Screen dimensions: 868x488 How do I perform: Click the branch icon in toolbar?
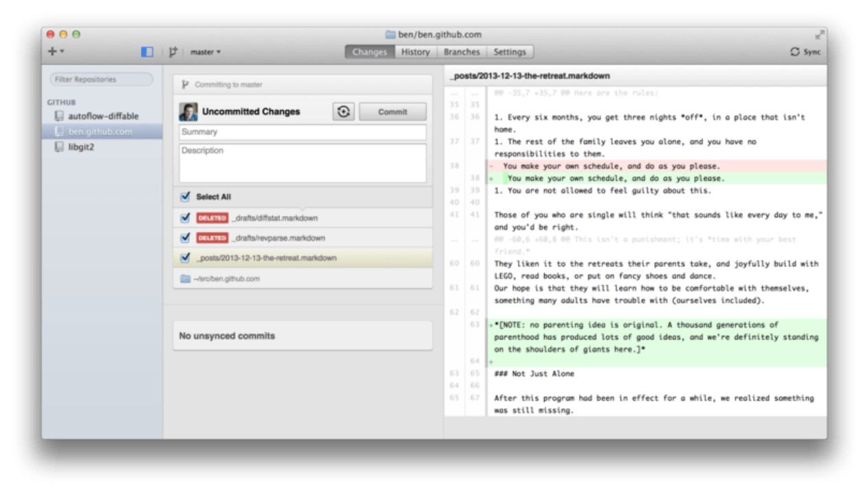[x=173, y=52]
